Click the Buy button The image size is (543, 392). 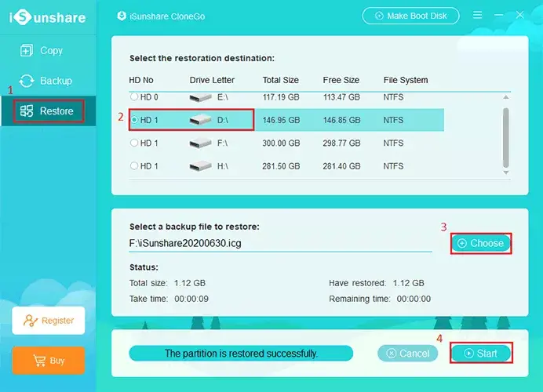coord(49,361)
